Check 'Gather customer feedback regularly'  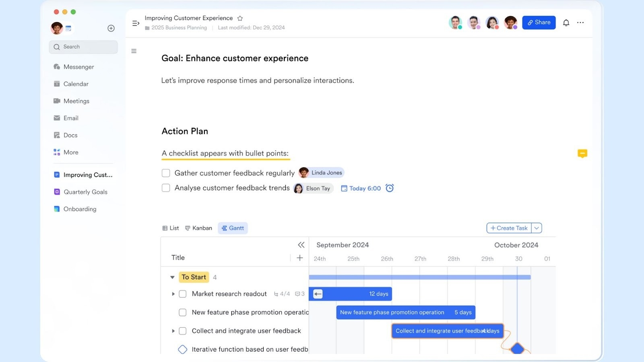tap(166, 173)
